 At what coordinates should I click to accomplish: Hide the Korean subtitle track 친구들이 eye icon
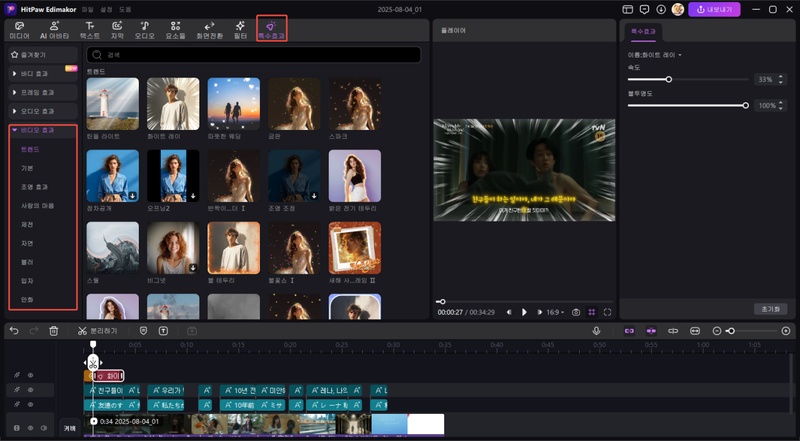point(30,390)
